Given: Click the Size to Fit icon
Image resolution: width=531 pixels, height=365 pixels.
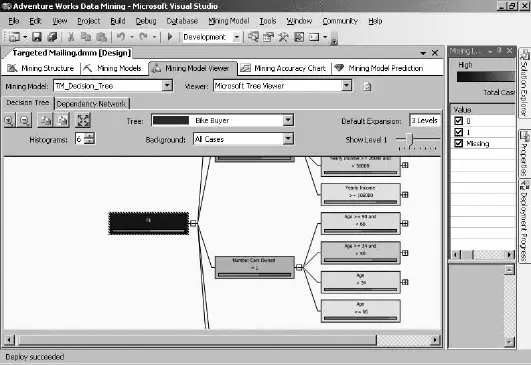Looking at the screenshot, I should point(83,120).
